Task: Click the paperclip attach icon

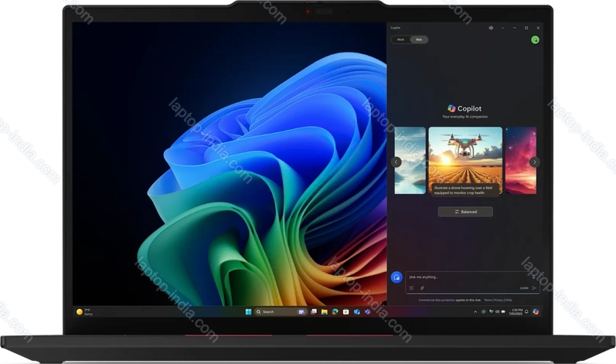Action: pyautogui.click(x=422, y=287)
